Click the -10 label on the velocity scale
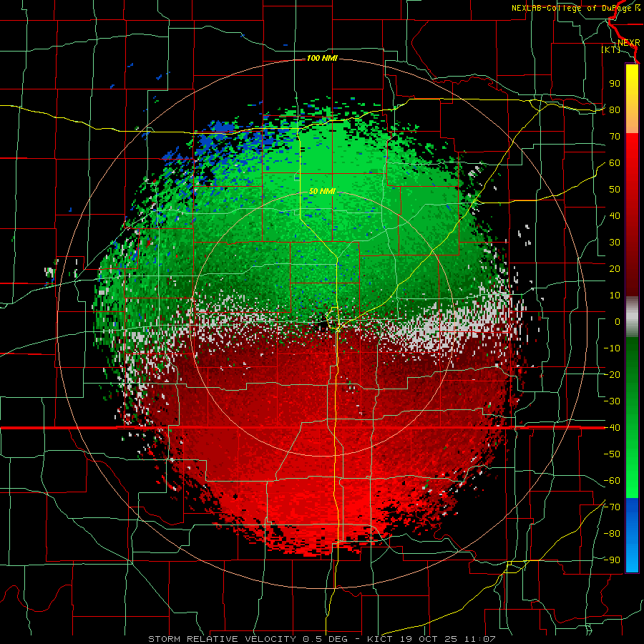 (x=612, y=348)
